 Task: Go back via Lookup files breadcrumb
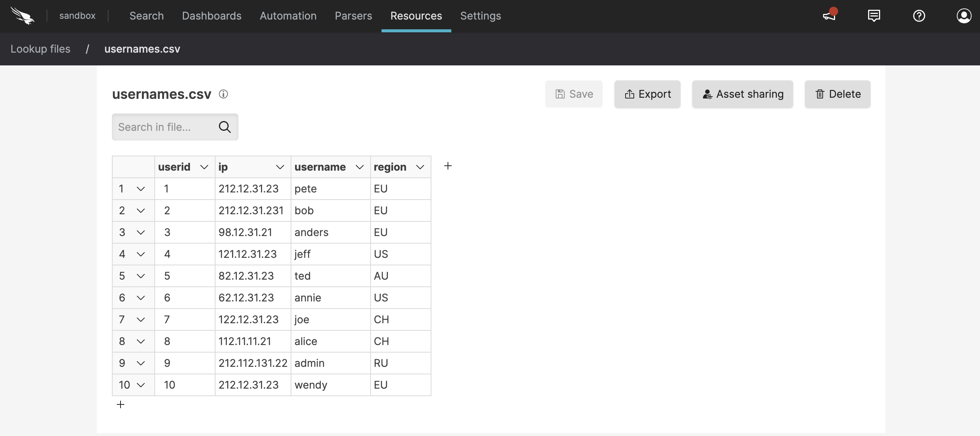pos(40,49)
